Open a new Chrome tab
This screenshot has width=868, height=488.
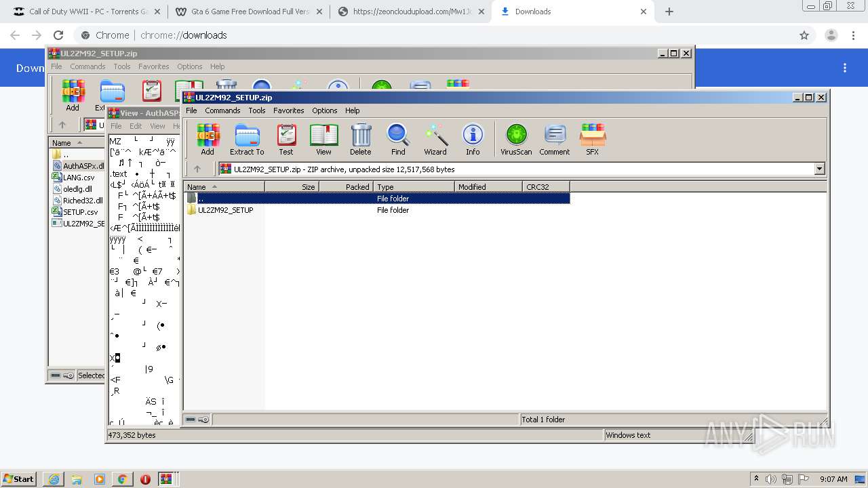coord(669,12)
